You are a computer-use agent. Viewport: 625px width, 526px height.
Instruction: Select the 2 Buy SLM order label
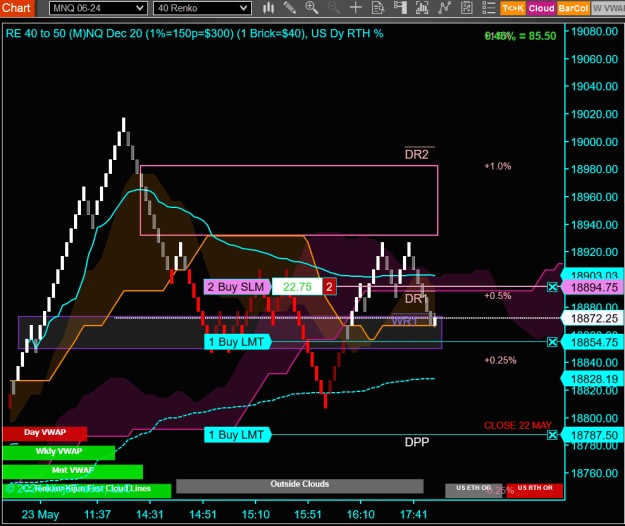click(x=237, y=287)
